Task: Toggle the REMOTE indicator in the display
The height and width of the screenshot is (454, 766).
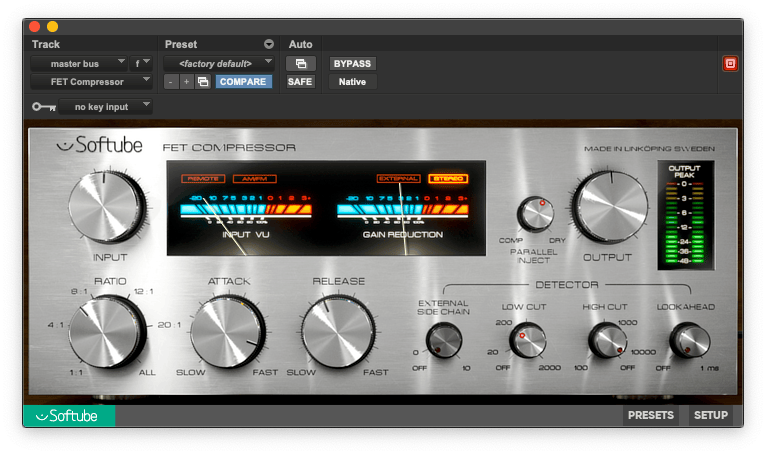Action: (x=203, y=179)
